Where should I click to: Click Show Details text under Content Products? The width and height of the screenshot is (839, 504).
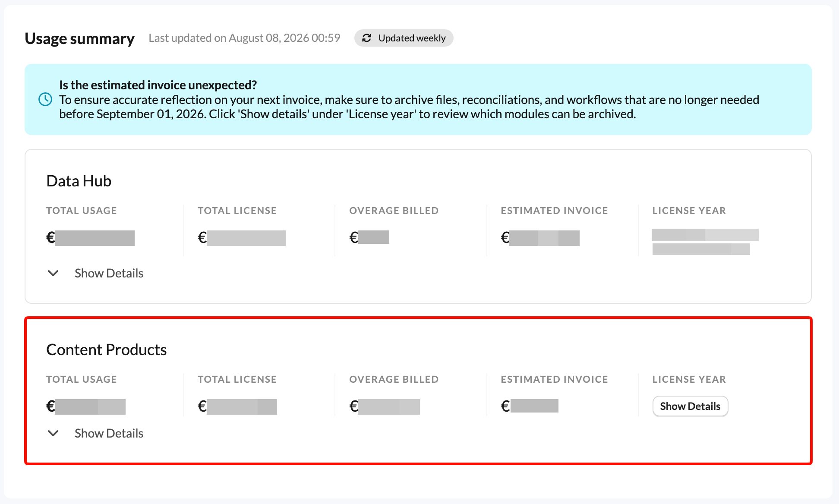coord(109,433)
